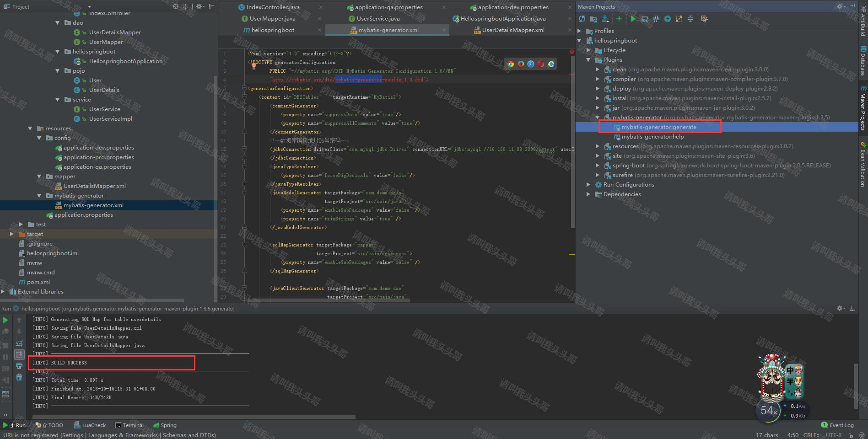Image resolution: width=868 pixels, height=439 pixels.
Task: Open in Safari browser icon in editor
Action: [x=531, y=64]
